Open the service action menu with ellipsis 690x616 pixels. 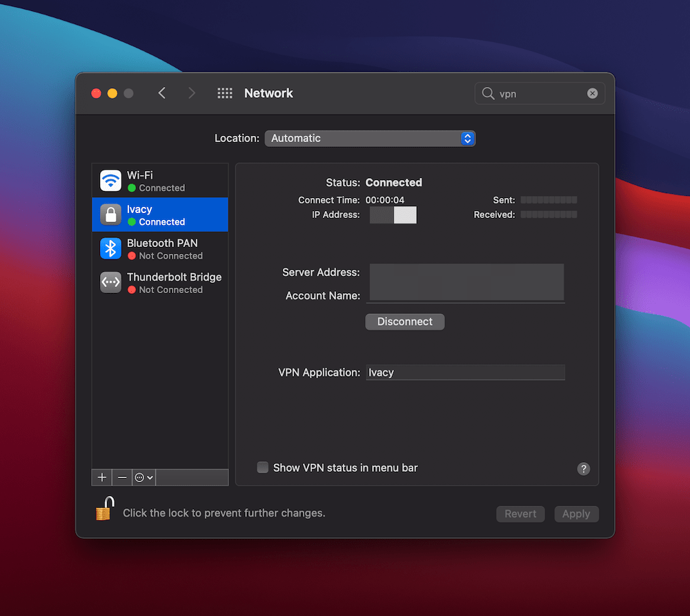point(144,477)
